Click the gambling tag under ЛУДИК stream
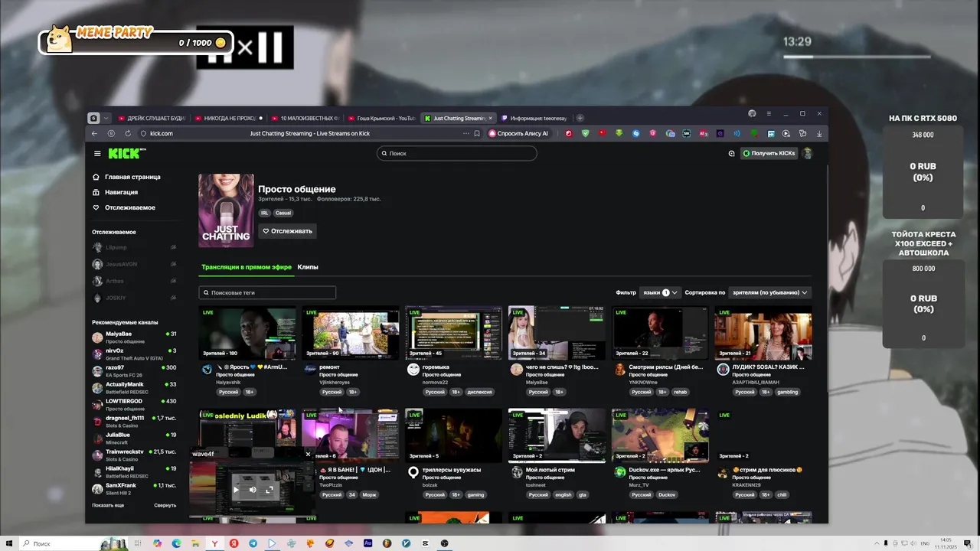Image resolution: width=980 pixels, height=551 pixels. coord(787,392)
